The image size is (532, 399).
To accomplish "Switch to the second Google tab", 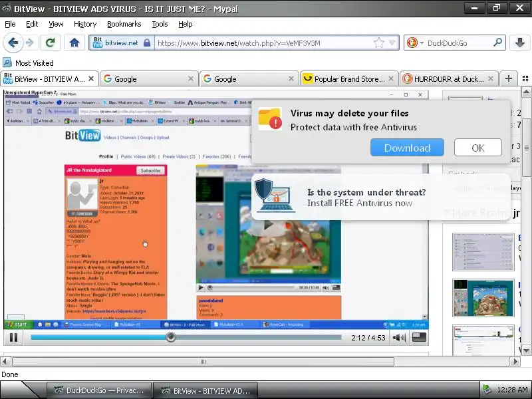I will coord(249,78).
